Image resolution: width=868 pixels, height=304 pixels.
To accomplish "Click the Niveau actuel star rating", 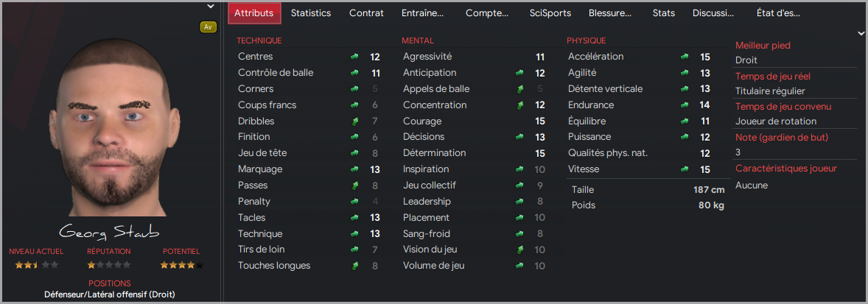I will click(x=37, y=265).
